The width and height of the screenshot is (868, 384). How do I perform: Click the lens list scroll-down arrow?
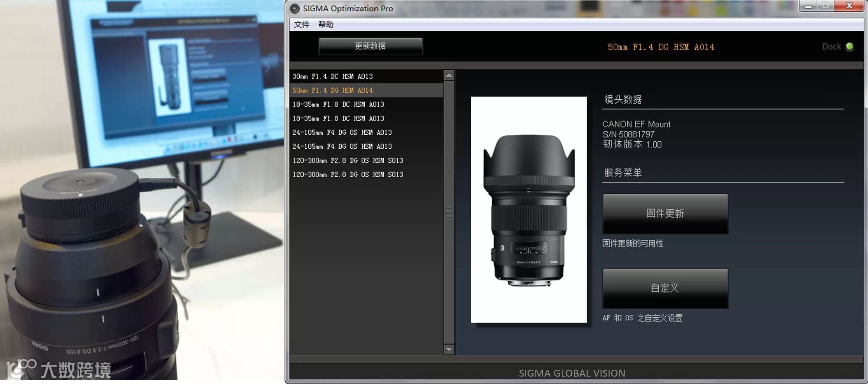(449, 349)
